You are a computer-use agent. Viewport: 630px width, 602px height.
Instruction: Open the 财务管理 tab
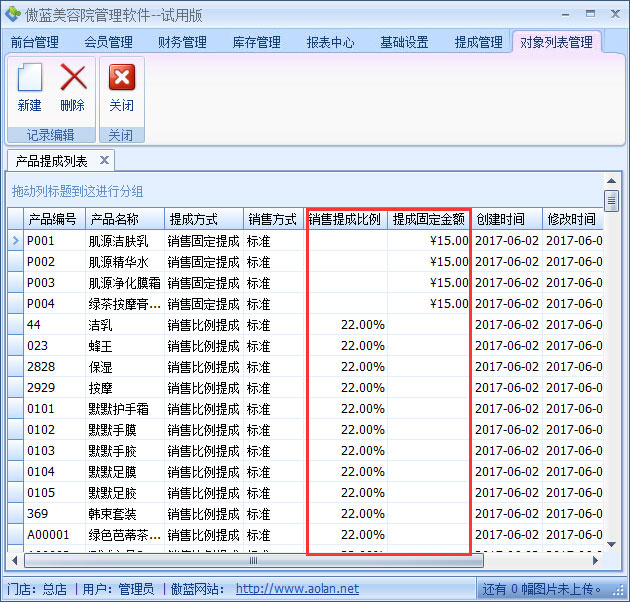point(182,42)
